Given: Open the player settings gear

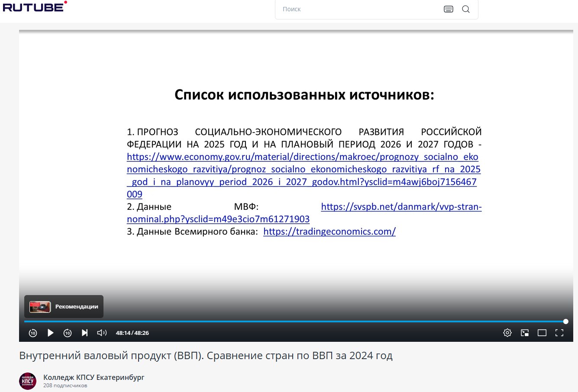Looking at the screenshot, I should click(507, 333).
